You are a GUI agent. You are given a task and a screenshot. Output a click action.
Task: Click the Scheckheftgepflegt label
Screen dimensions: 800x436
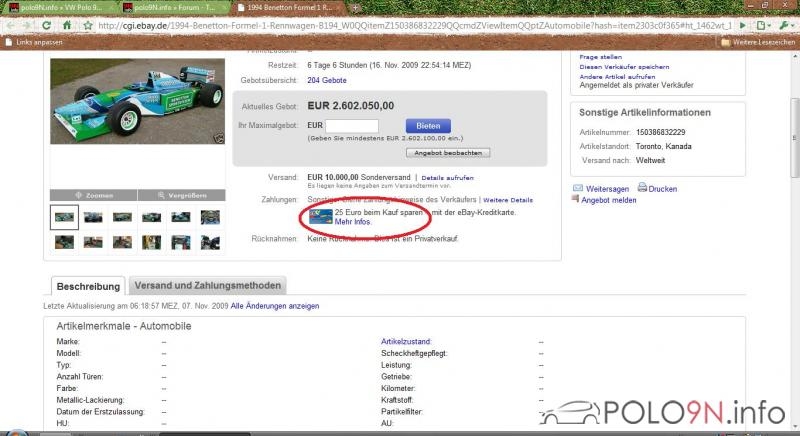pyautogui.click(x=414, y=353)
